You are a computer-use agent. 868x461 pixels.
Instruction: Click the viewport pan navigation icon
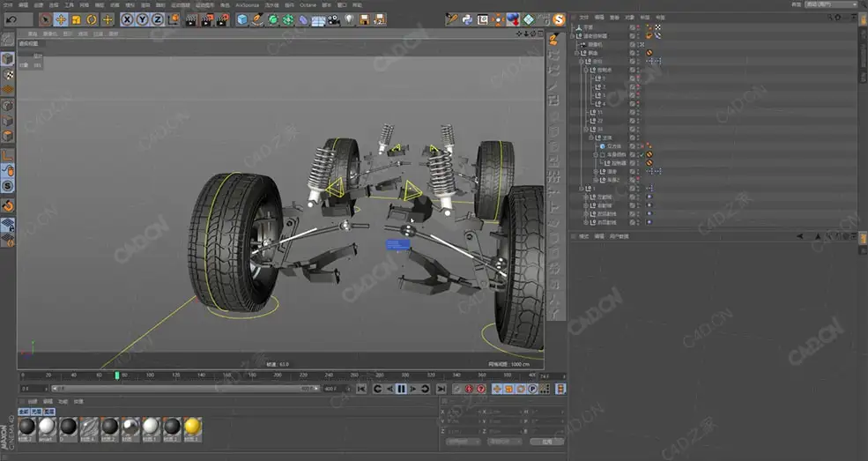pos(519,33)
